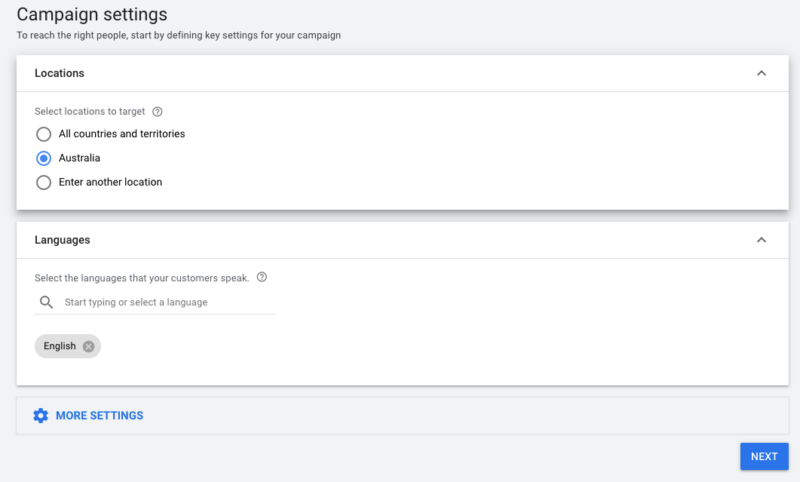Remove the English language chip via X
The width and height of the screenshot is (800, 482).
click(89, 346)
